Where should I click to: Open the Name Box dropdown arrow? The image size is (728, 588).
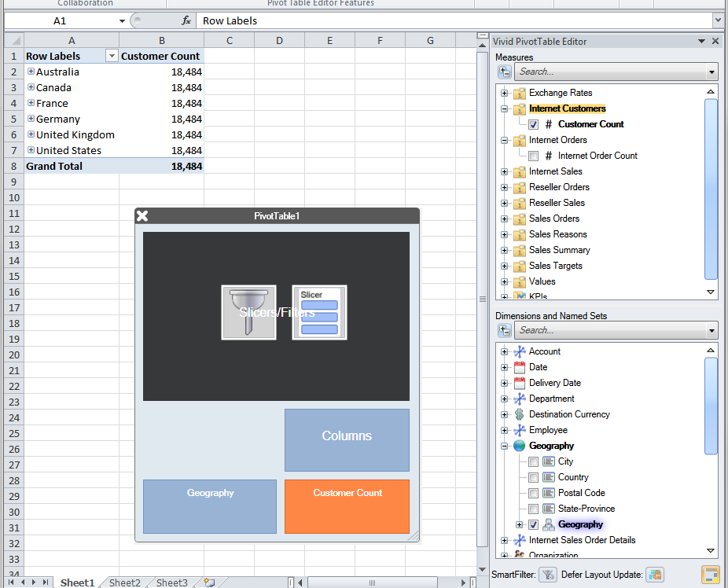[x=122, y=21]
